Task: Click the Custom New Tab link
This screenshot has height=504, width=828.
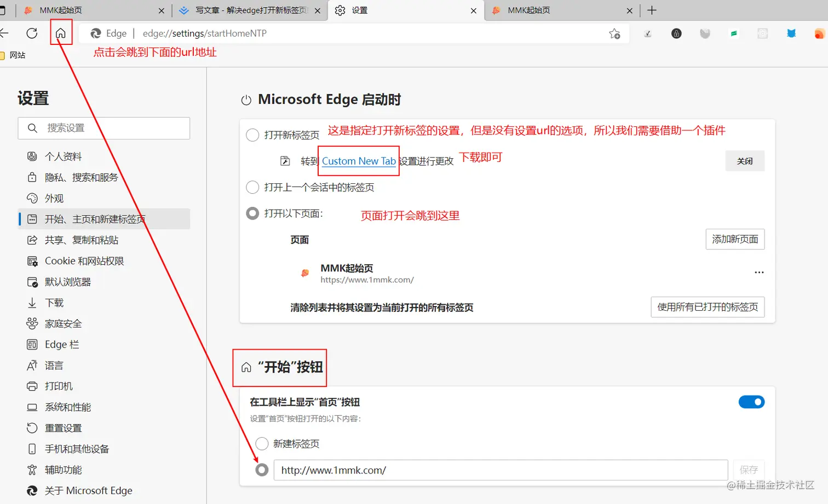Action: tap(359, 161)
